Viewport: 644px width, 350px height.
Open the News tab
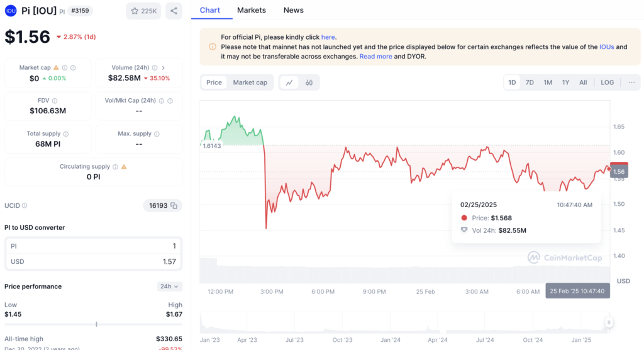pos(293,10)
